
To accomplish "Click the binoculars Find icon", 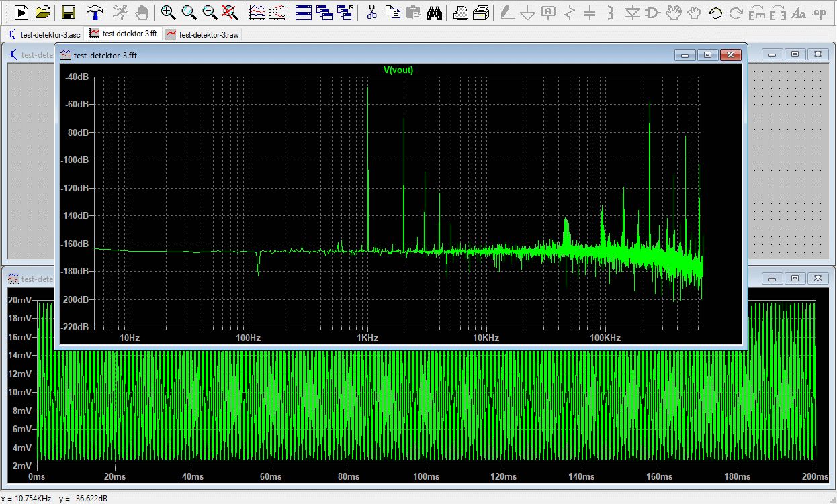I will click(435, 12).
